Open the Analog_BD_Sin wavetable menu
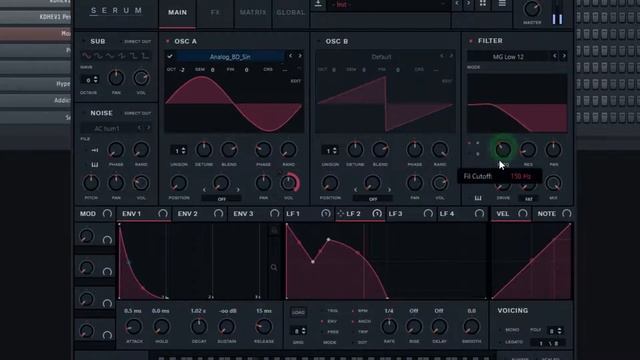The height and width of the screenshot is (360, 640). tap(230, 57)
